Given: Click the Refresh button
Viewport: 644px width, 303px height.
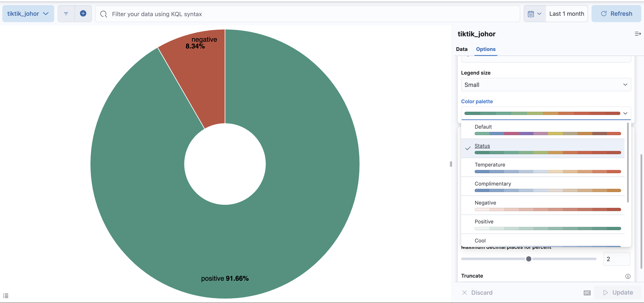Looking at the screenshot, I should pyautogui.click(x=616, y=13).
